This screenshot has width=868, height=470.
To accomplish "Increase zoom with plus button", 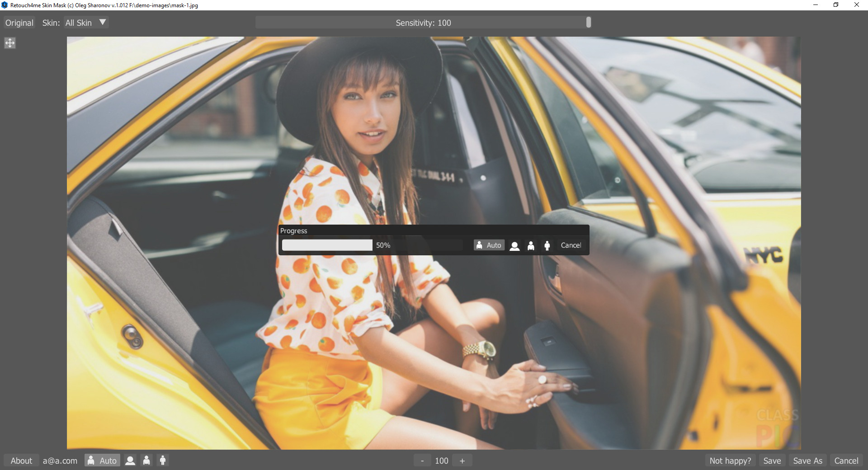I will (x=462, y=461).
